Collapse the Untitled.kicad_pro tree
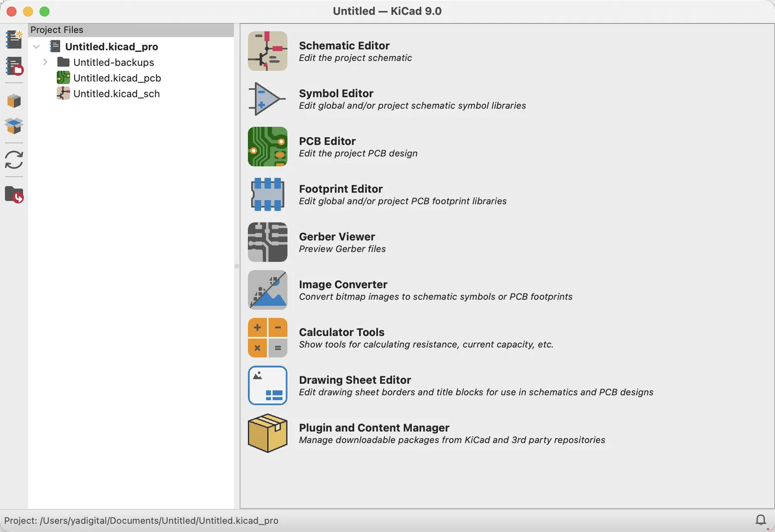775x532 pixels. tap(36, 47)
